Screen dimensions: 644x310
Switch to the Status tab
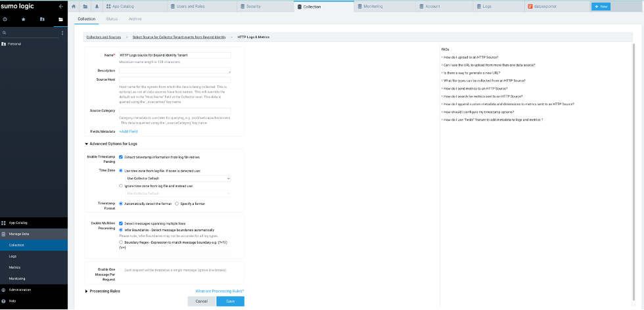112,19
